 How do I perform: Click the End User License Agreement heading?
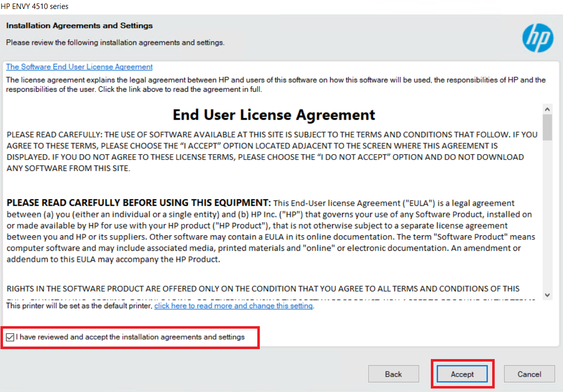[274, 115]
